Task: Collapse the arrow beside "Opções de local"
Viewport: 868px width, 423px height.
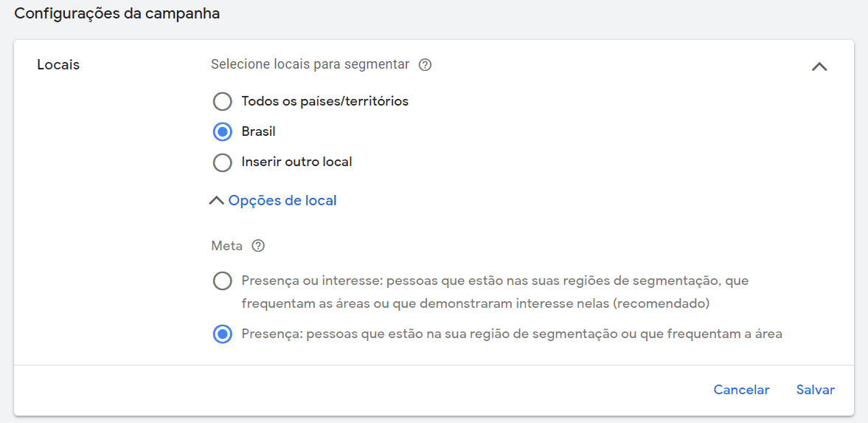Action: click(x=216, y=201)
